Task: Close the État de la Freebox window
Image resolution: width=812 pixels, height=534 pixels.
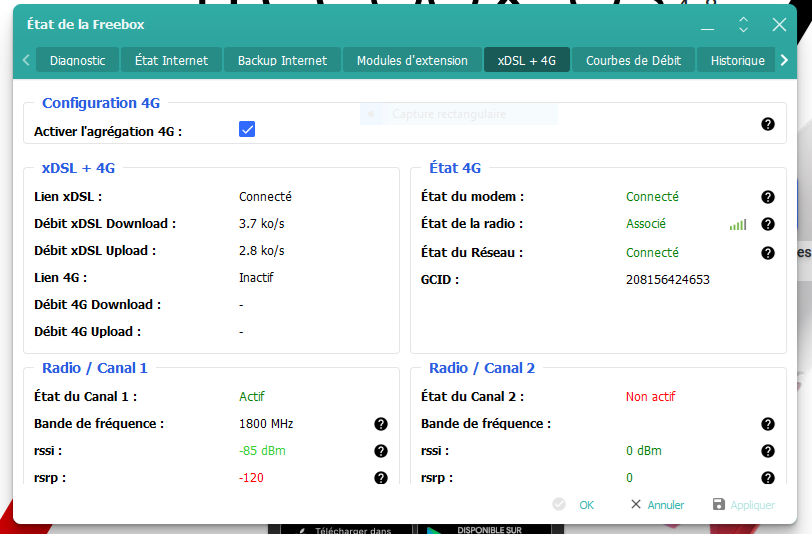Action: tap(779, 25)
